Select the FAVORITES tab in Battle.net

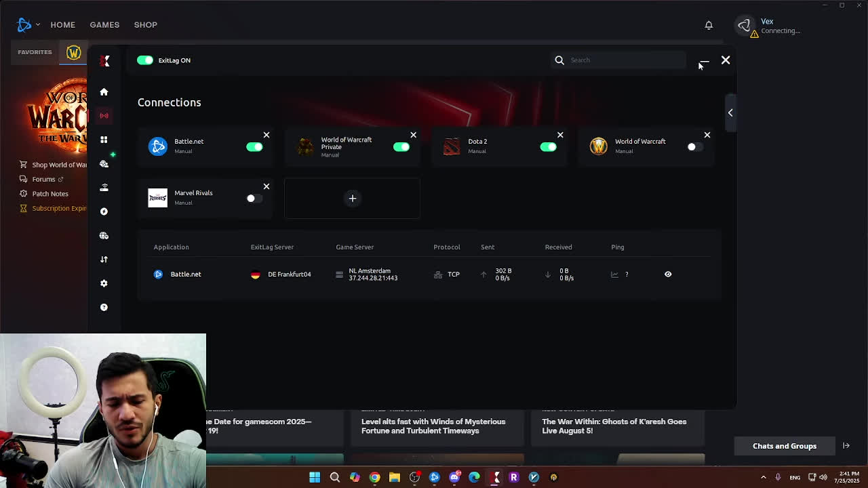click(x=35, y=52)
